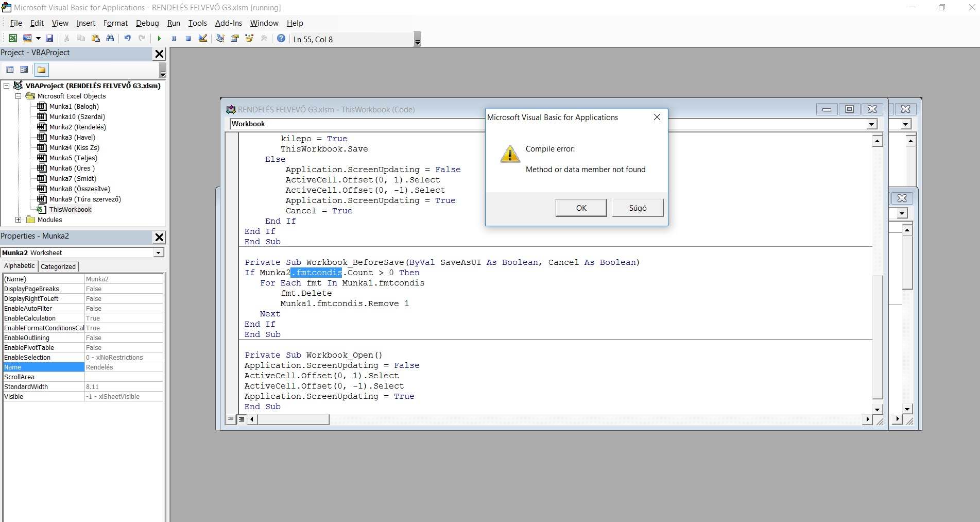Click the Toolbox icon in toolbar

pyautogui.click(x=264, y=39)
